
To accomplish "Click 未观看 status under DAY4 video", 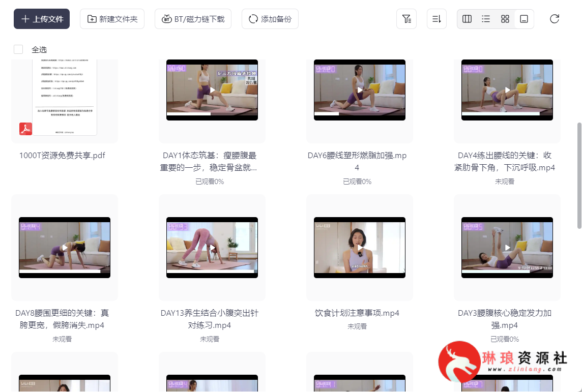I will click(x=505, y=182).
